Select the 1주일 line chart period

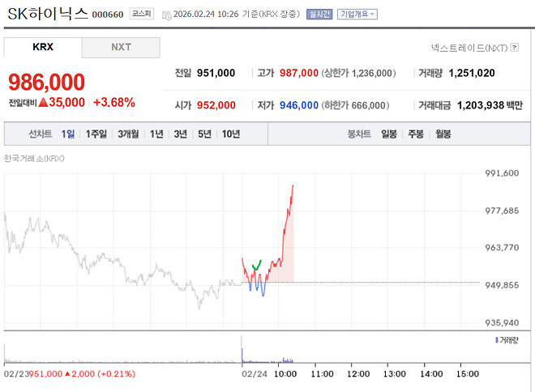coord(96,134)
